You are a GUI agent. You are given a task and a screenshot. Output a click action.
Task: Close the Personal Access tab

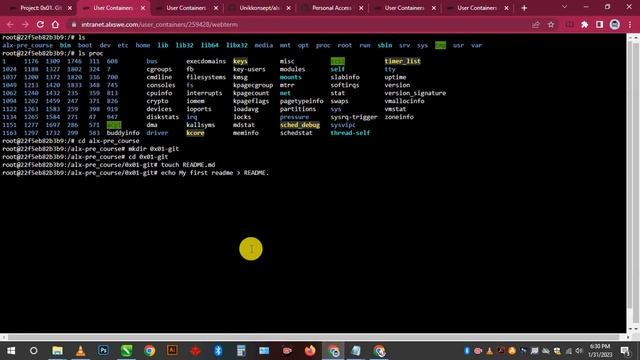click(361, 8)
